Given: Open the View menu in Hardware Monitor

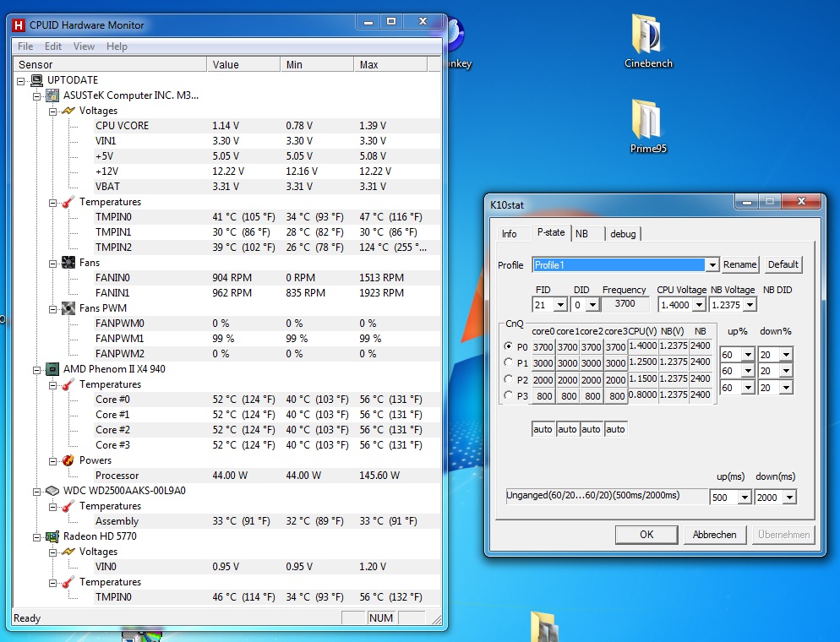Looking at the screenshot, I should (x=85, y=46).
